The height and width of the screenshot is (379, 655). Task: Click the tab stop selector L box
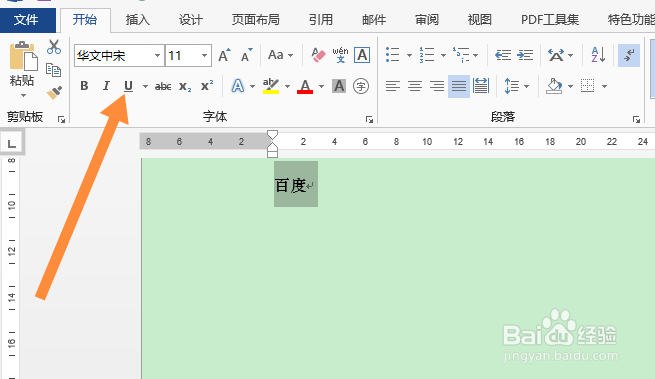coord(12,143)
